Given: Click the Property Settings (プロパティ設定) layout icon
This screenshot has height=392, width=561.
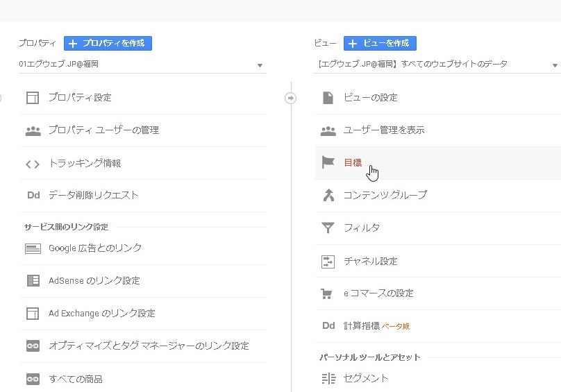Looking at the screenshot, I should [33, 98].
